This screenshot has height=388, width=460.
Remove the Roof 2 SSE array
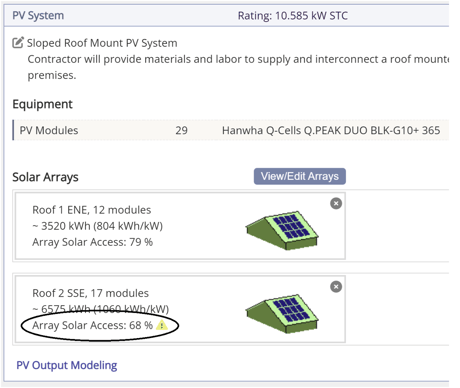coord(336,287)
